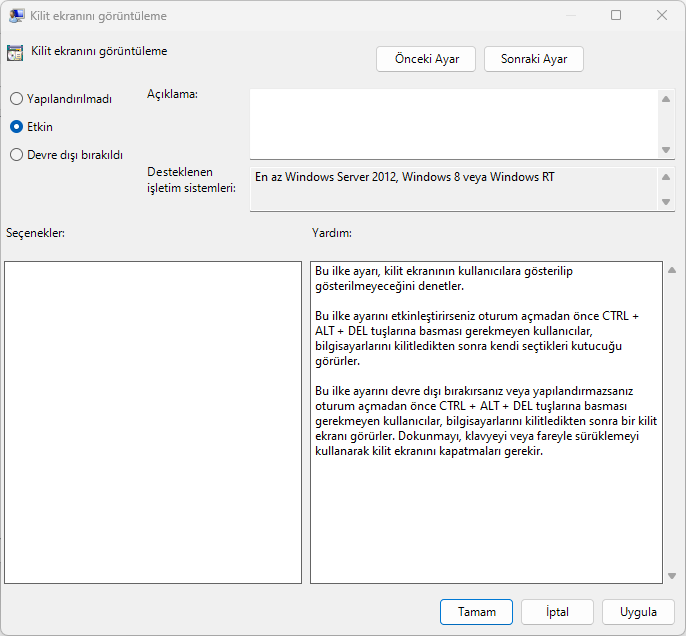Click inside the Açıklama comment box

click(454, 124)
